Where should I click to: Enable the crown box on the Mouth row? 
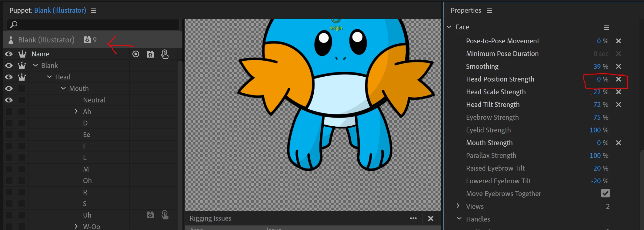(x=22, y=88)
